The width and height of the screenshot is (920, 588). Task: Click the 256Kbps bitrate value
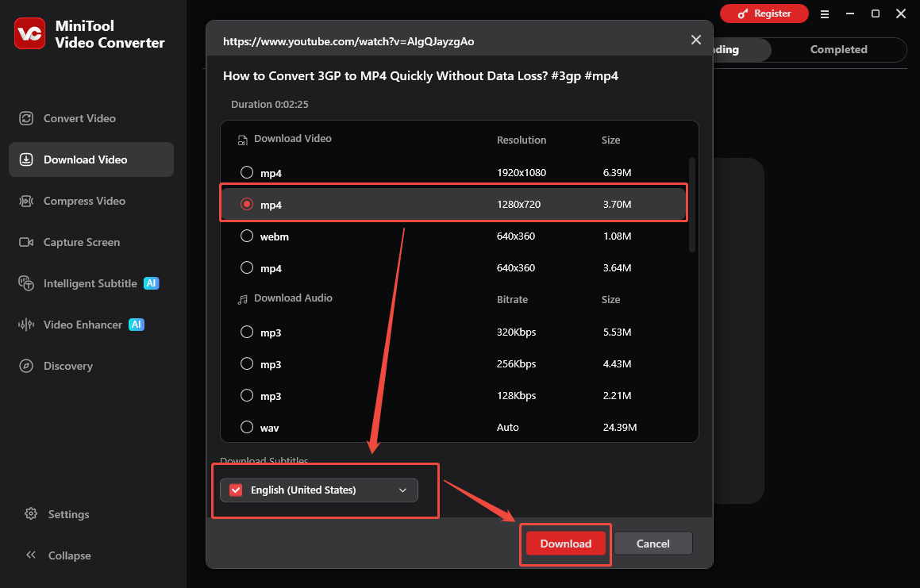click(x=516, y=364)
